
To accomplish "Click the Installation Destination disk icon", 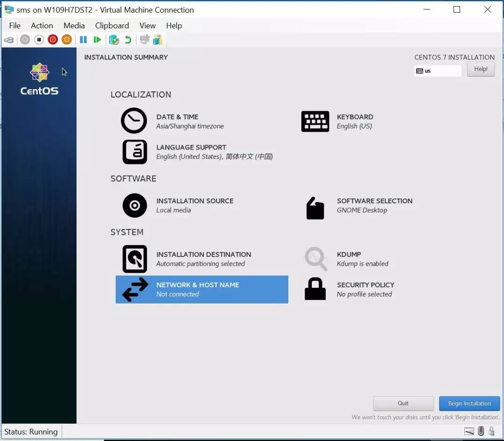I will click(135, 259).
